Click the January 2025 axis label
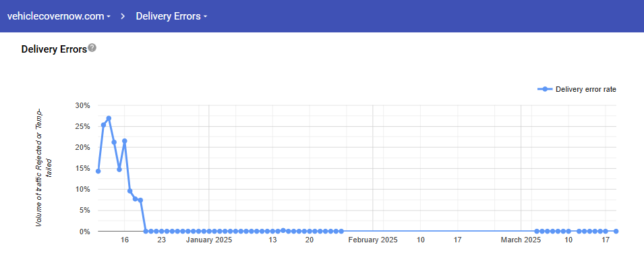Screen dimensions: 644x268 (x=209, y=240)
